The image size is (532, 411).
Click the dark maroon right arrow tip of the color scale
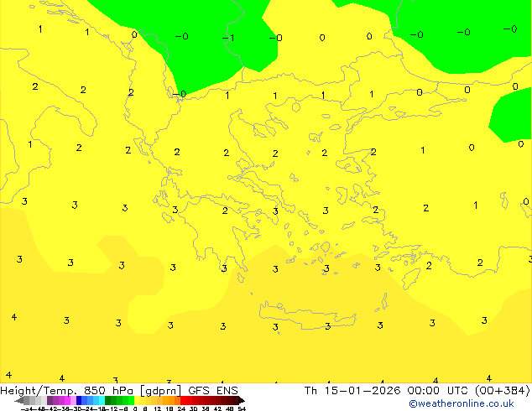point(241,400)
